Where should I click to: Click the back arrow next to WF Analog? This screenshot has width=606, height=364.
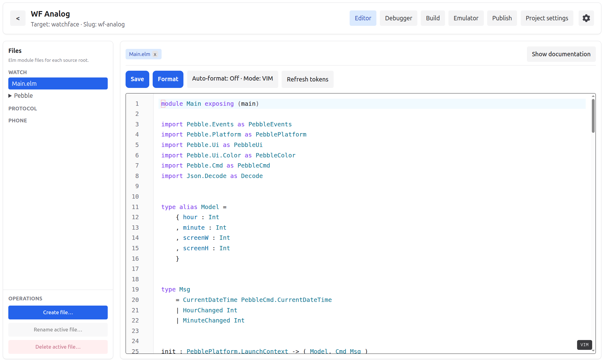tap(18, 18)
